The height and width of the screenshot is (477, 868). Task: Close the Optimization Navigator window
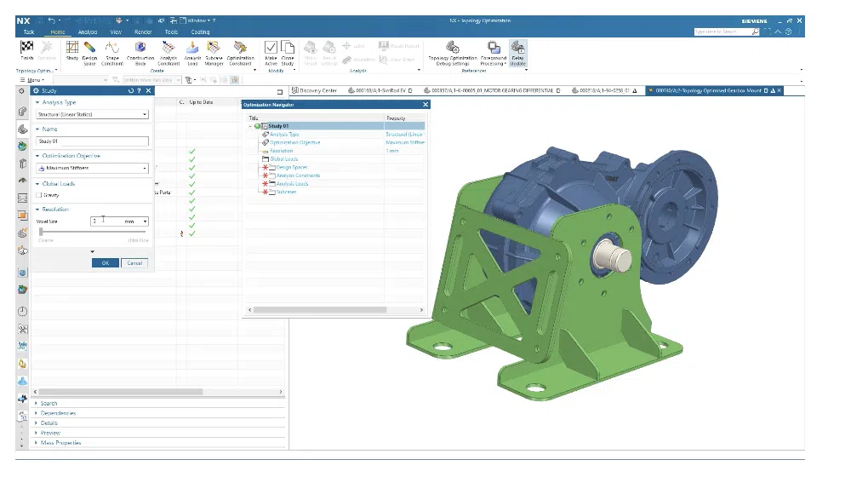point(425,104)
